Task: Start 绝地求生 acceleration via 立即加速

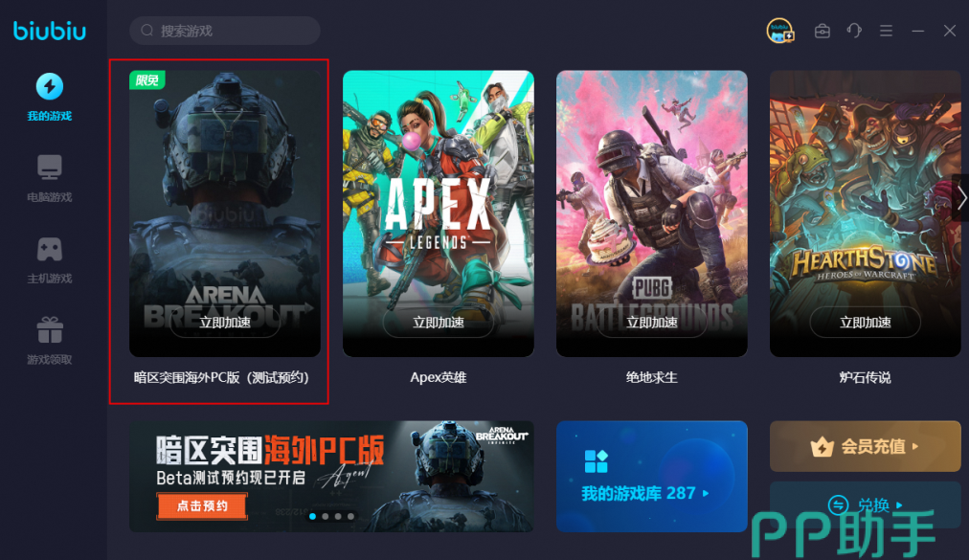Action: (651, 322)
